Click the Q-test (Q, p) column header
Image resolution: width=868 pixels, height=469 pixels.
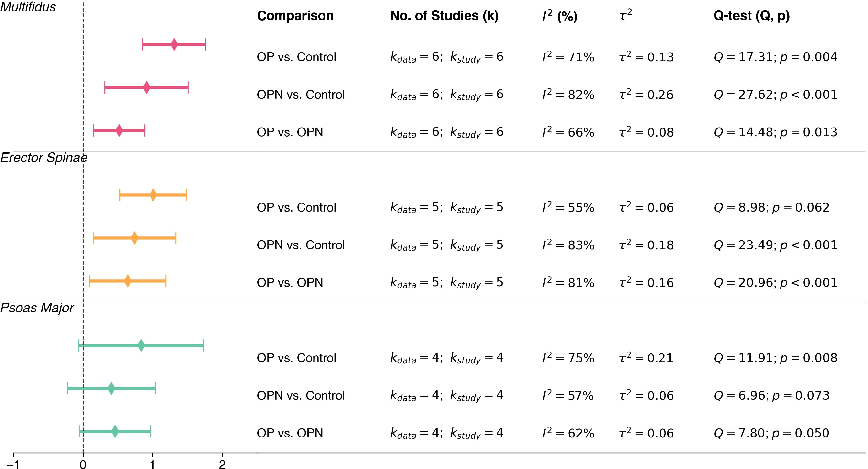click(x=751, y=16)
